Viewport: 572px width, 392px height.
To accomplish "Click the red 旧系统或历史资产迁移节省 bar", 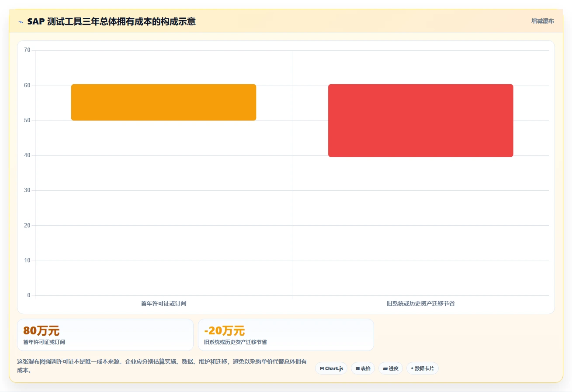I will point(421,120).
